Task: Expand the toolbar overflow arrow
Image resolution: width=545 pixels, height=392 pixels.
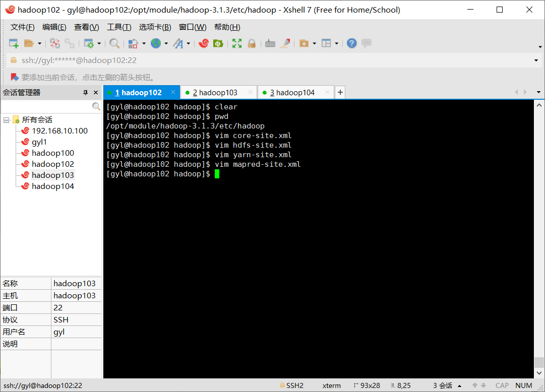Action: point(540,46)
